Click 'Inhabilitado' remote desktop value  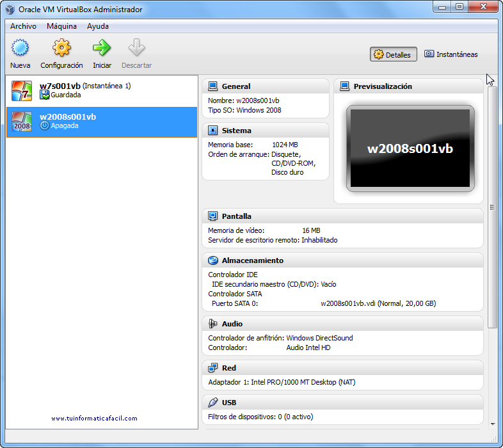[319, 240]
